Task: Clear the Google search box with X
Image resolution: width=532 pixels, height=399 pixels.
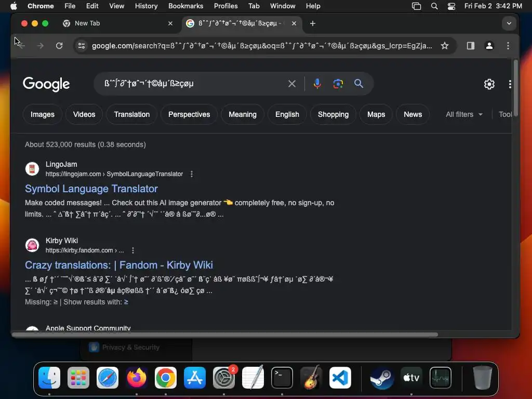Action: (292, 84)
